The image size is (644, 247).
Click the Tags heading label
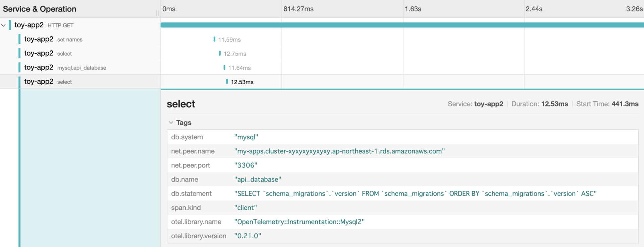(x=183, y=123)
